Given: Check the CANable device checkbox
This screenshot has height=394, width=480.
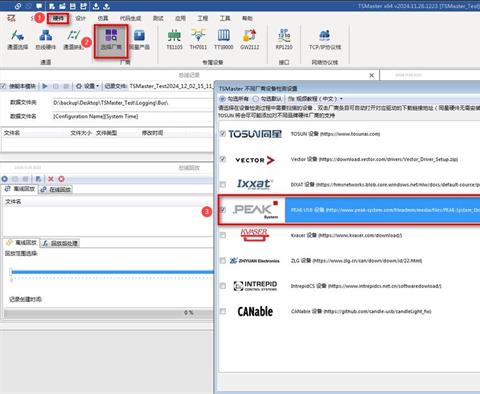Looking at the screenshot, I should click(x=223, y=311).
